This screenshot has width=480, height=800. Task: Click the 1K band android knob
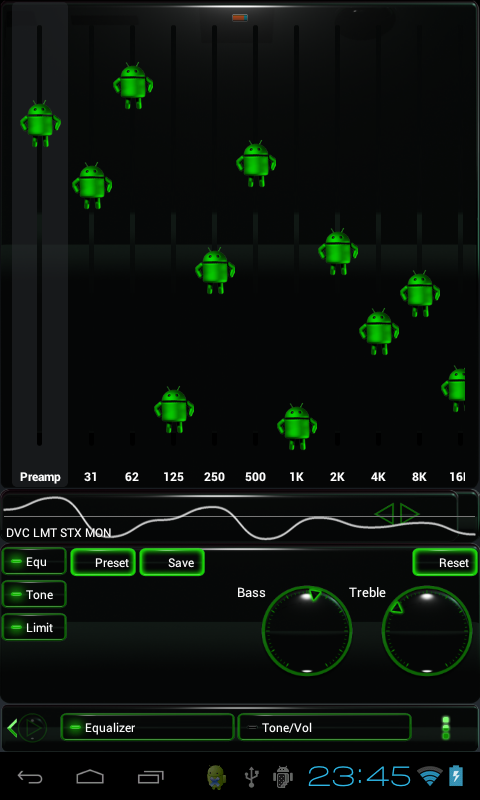297,427
